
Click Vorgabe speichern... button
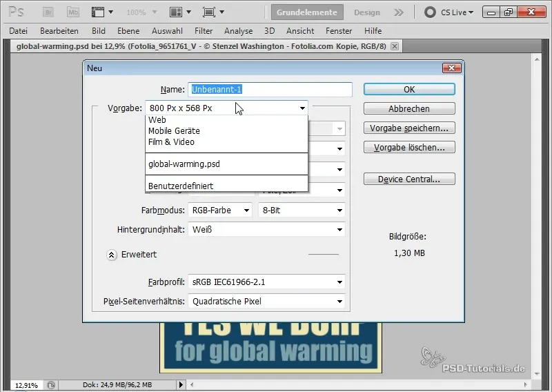(x=409, y=128)
